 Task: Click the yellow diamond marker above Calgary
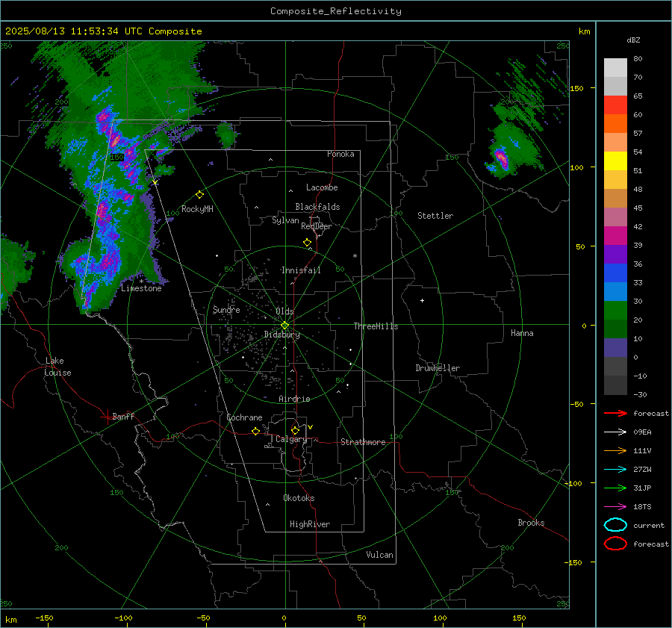tap(295, 430)
